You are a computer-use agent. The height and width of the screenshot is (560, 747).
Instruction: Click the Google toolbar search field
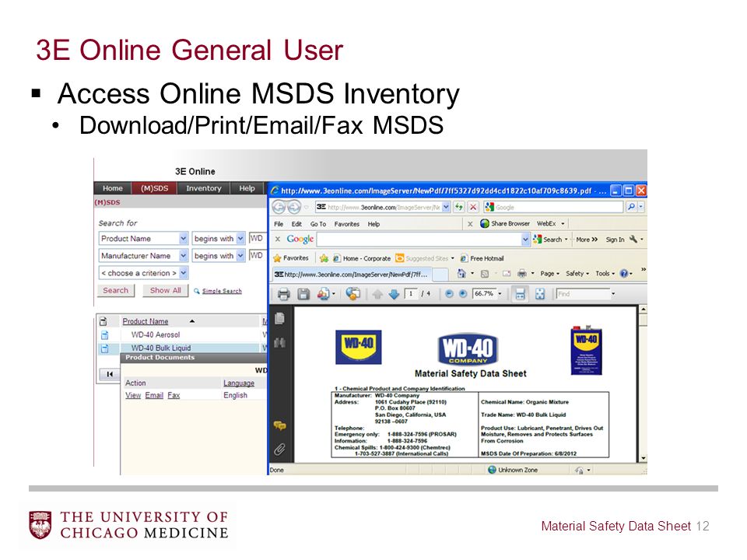click(419, 240)
